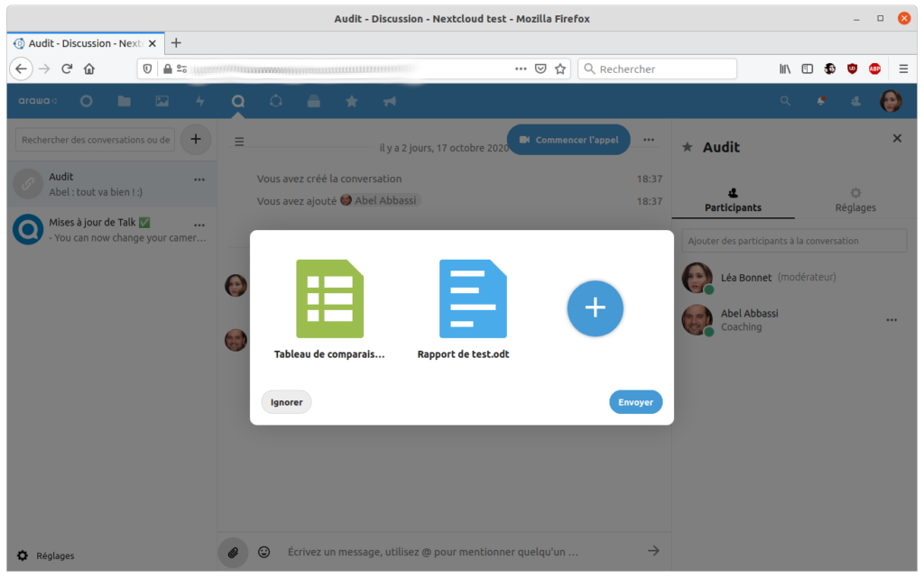Open the contacts menu icon
924x578 pixels.
(855, 101)
